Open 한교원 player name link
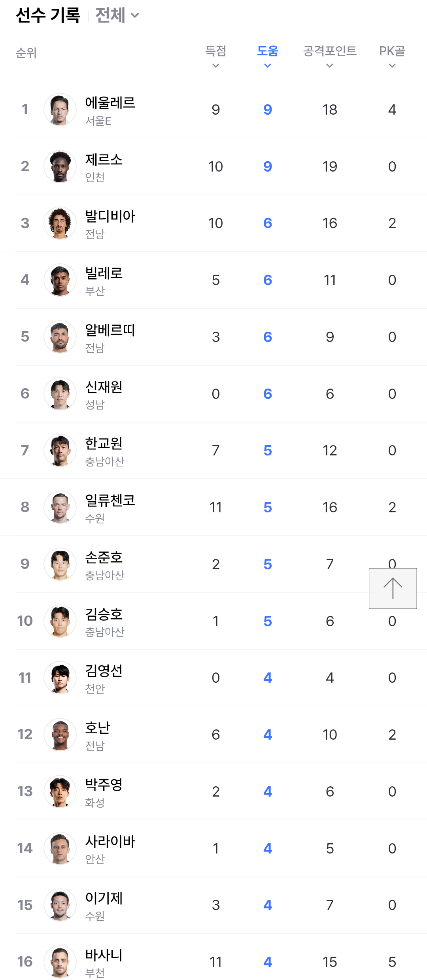427x980 pixels. [x=104, y=444]
